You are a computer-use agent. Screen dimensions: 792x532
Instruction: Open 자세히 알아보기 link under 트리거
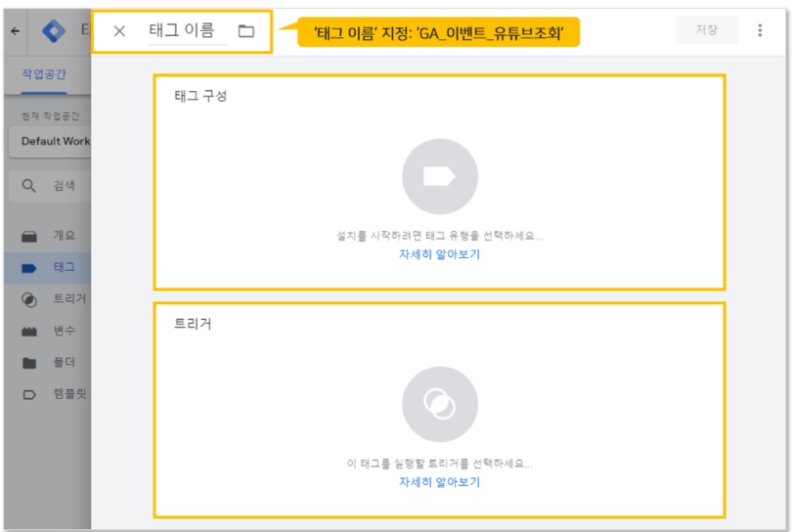tap(439, 482)
